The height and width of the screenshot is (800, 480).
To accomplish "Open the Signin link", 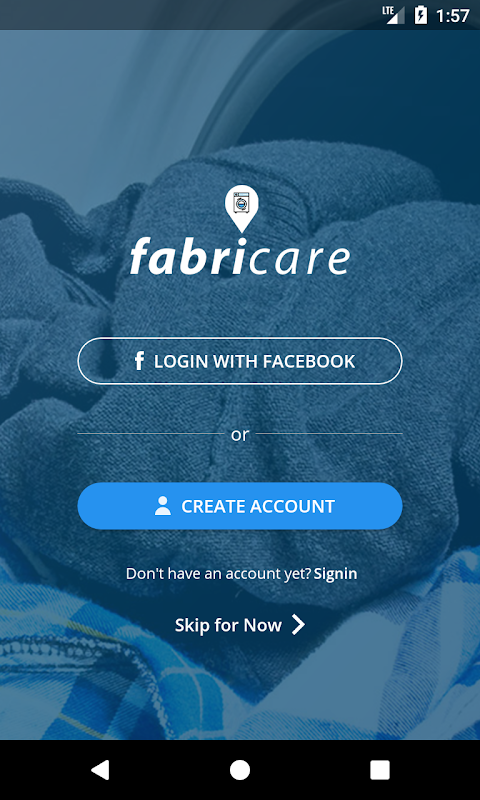I will click(x=335, y=574).
